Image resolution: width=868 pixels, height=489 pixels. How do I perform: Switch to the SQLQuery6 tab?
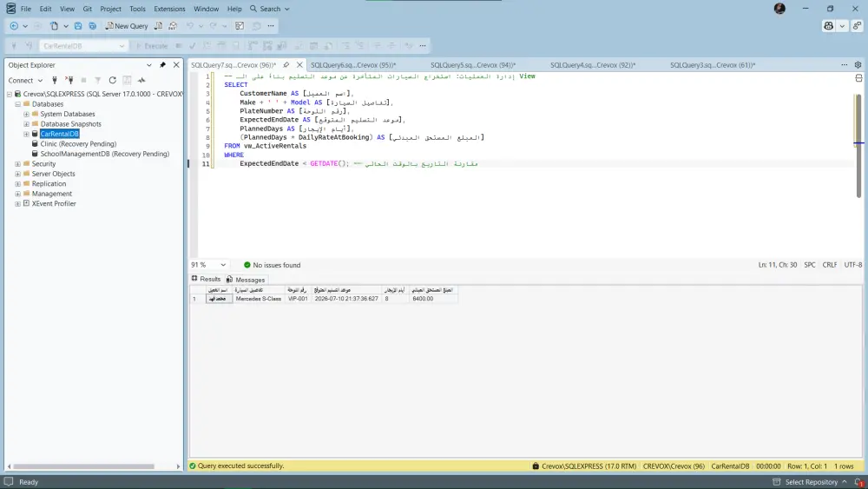(x=353, y=65)
